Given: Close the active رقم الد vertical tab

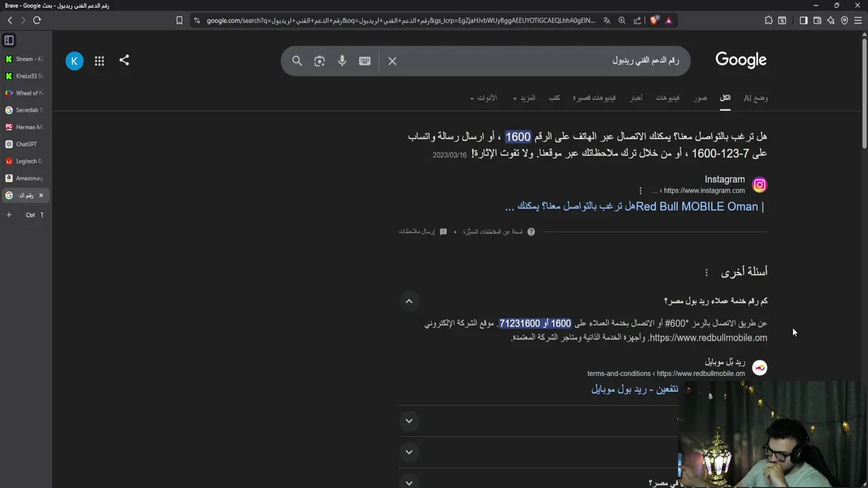Looking at the screenshot, I should coord(41,195).
